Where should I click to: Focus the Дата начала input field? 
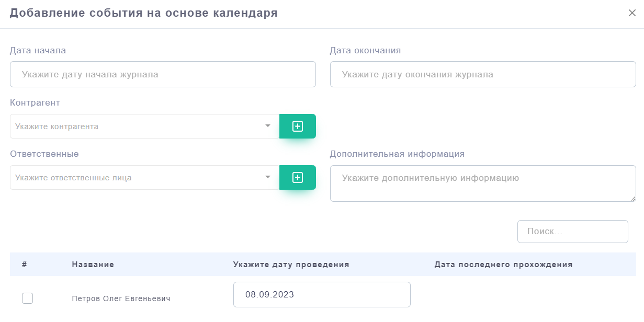(163, 74)
